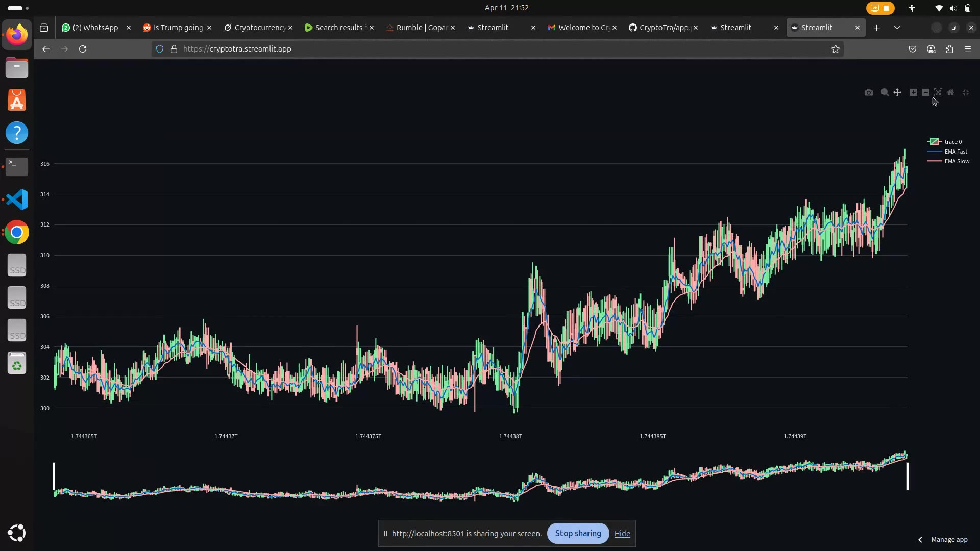The width and height of the screenshot is (980, 551).
Task: Click the Stop sharing button
Action: tap(577, 533)
